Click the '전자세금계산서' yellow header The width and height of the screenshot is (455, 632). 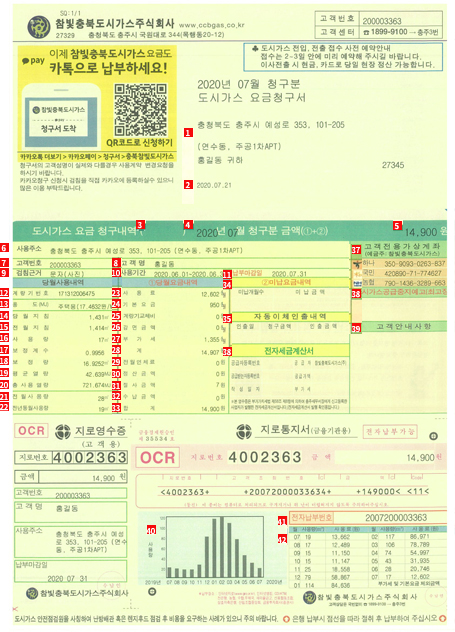pos(289,351)
